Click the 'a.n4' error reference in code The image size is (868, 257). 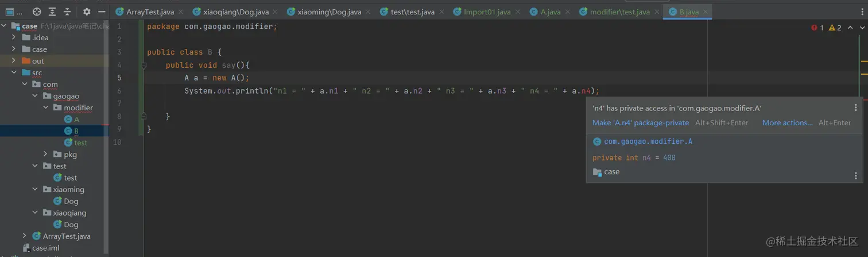[581, 91]
